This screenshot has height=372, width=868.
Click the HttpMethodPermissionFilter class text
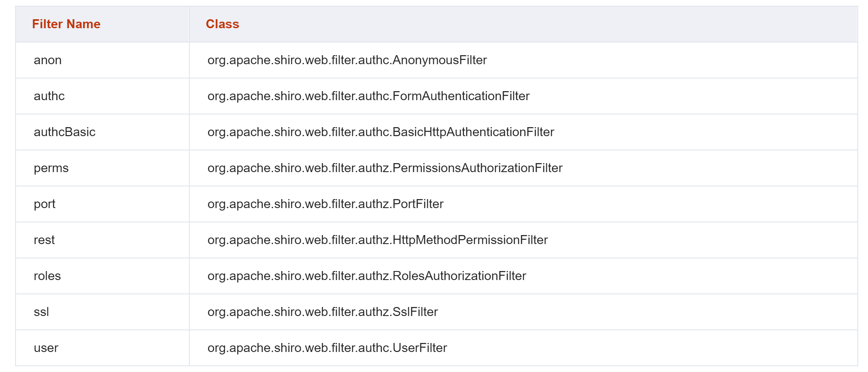click(x=378, y=240)
